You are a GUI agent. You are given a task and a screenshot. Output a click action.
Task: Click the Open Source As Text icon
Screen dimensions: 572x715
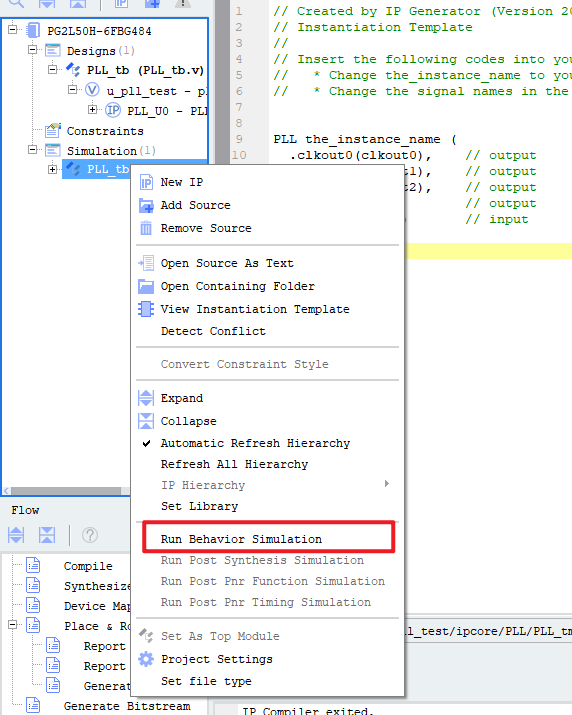(146, 263)
